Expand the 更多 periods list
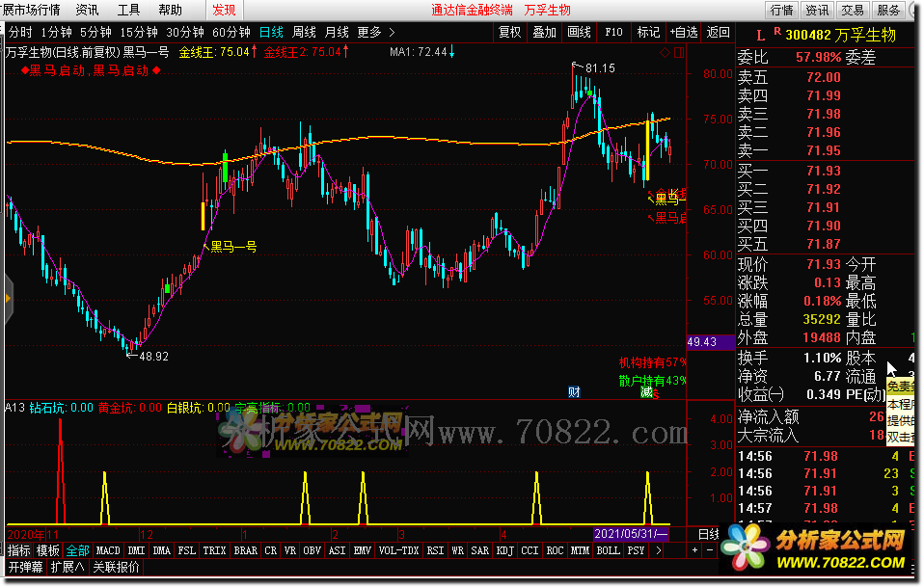The height and width of the screenshot is (587, 924). pyautogui.click(x=376, y=33)
